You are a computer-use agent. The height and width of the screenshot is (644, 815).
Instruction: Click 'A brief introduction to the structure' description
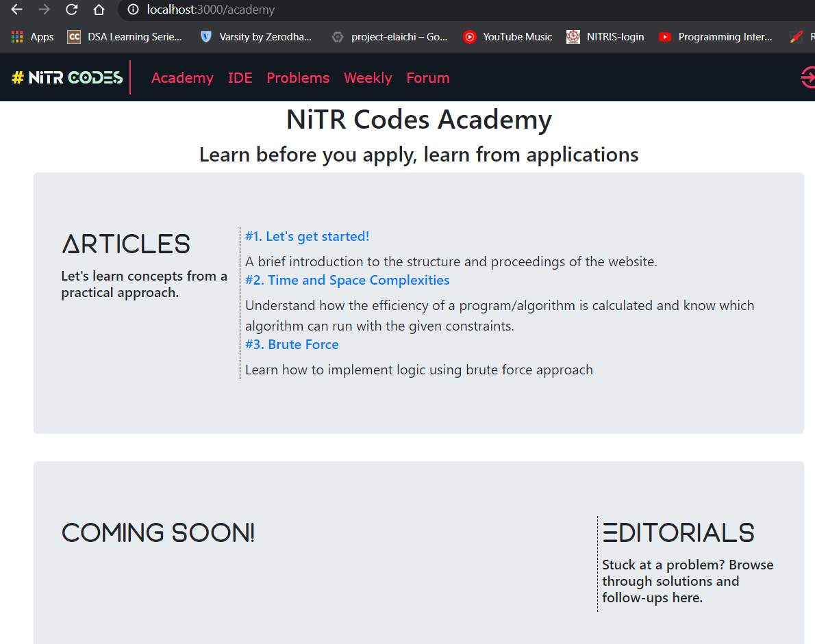[x=451, y=261]
